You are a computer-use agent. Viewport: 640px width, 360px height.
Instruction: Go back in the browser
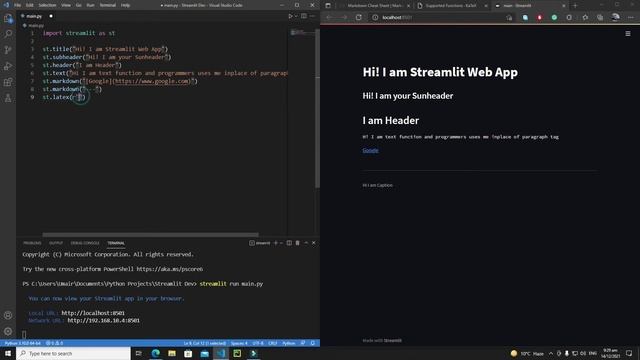329,18
